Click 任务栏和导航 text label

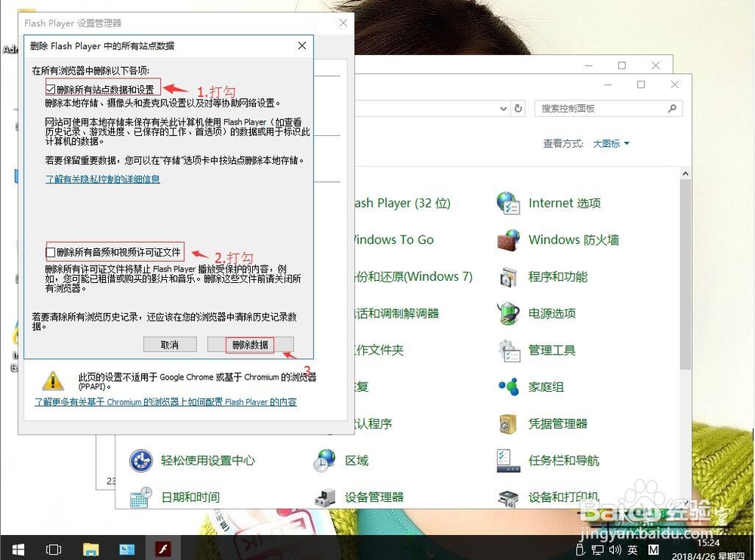[x=563, y=460]
